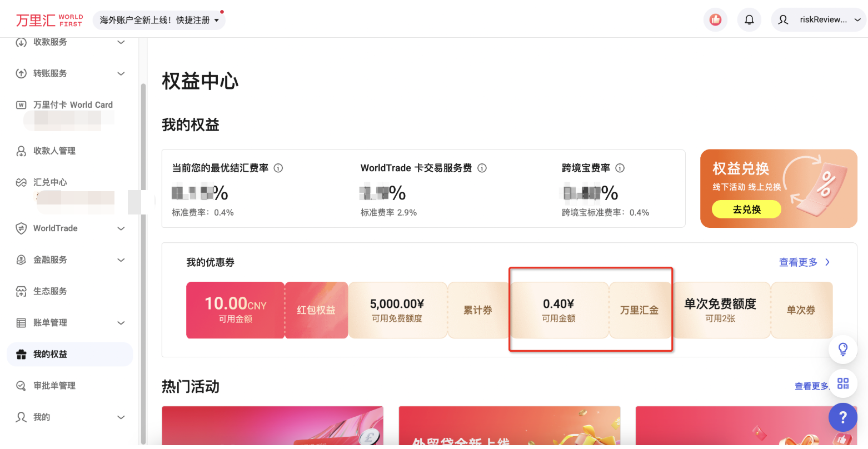Viewport: 868px width, 449px height.
Task: Open the 5,000.00¥ 累计券 coupon
Action: (x=428, y=310)
